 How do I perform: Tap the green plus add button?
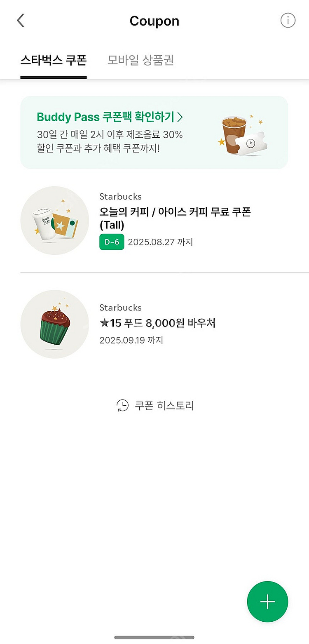[267, 602]
